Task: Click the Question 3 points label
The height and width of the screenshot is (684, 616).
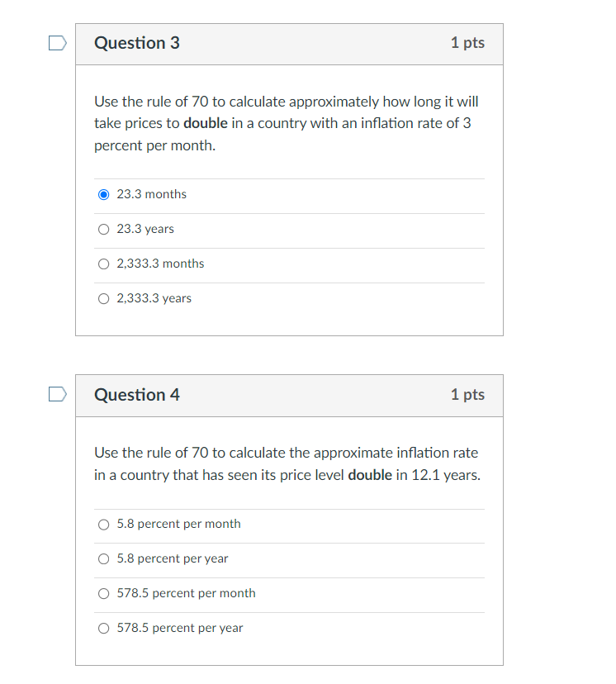Action: 467,43
